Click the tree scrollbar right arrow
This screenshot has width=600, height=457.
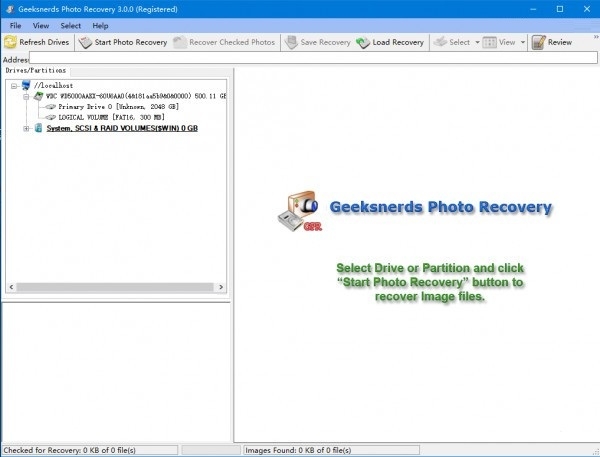(221, 287)
